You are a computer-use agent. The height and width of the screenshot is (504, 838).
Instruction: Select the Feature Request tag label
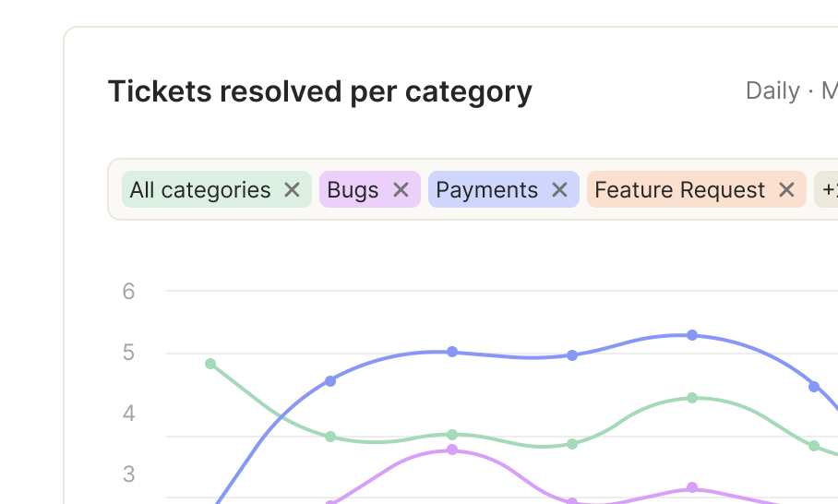(680, 190)
